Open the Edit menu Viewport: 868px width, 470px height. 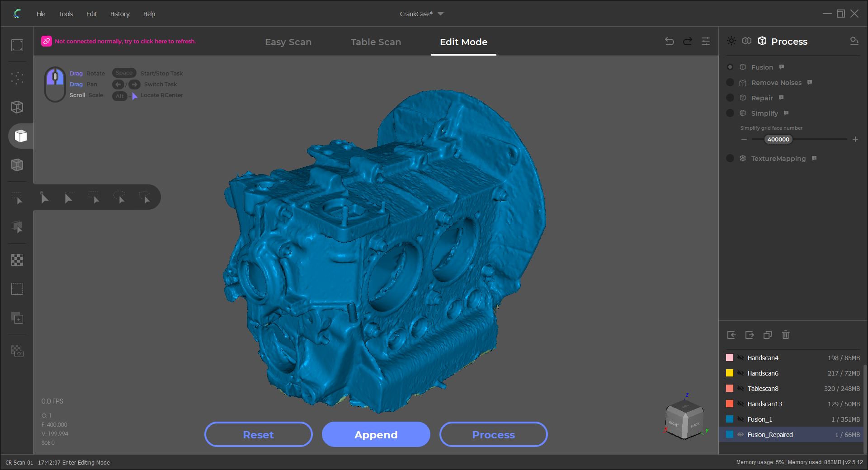coord(91,14)
